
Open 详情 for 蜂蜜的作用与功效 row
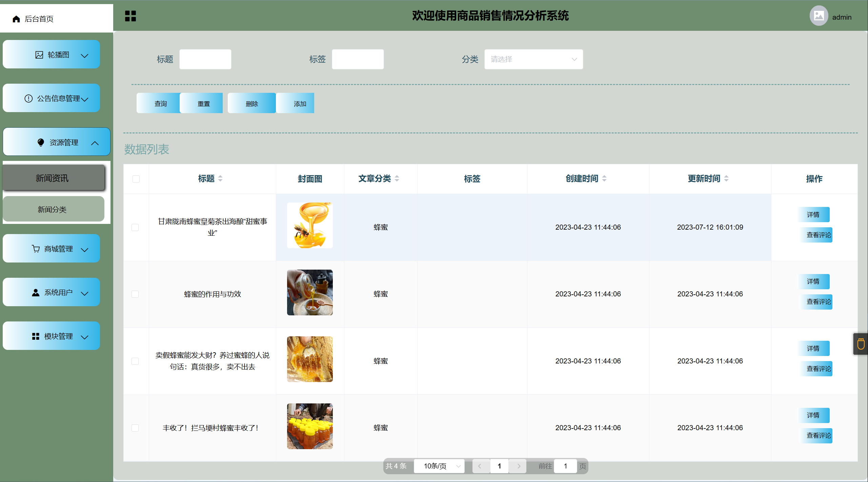tap(813, 281)
